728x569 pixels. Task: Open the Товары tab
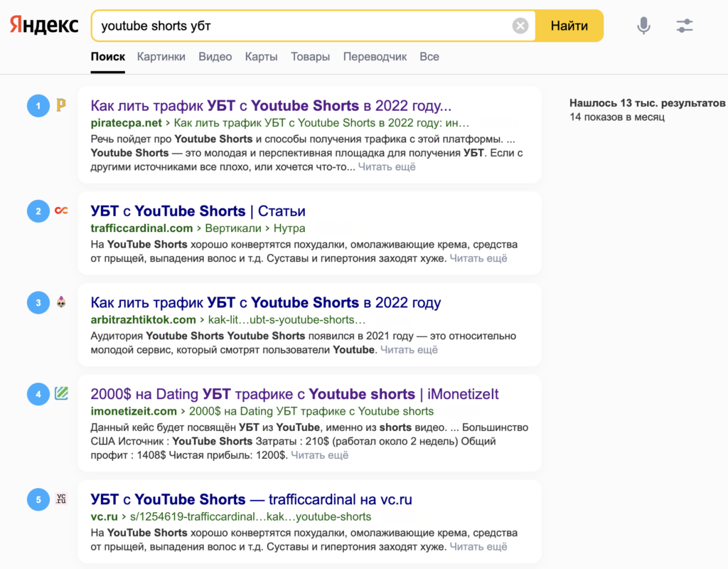point(310,57)
